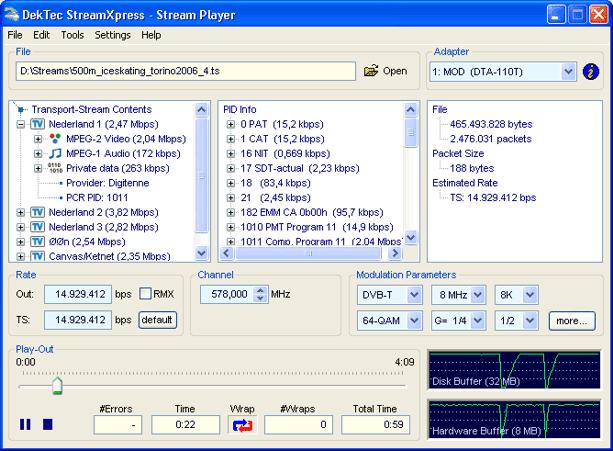Image resolution: width=613 pixels, height=451 pixels.
Task: Expand the 0 PAT PID entry
Action: [232, 124]
